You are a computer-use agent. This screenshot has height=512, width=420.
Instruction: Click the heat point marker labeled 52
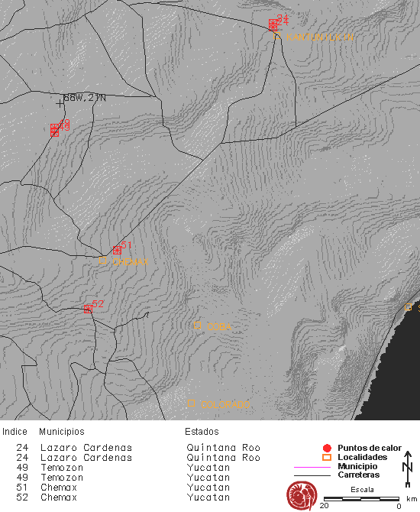[88, 309]
